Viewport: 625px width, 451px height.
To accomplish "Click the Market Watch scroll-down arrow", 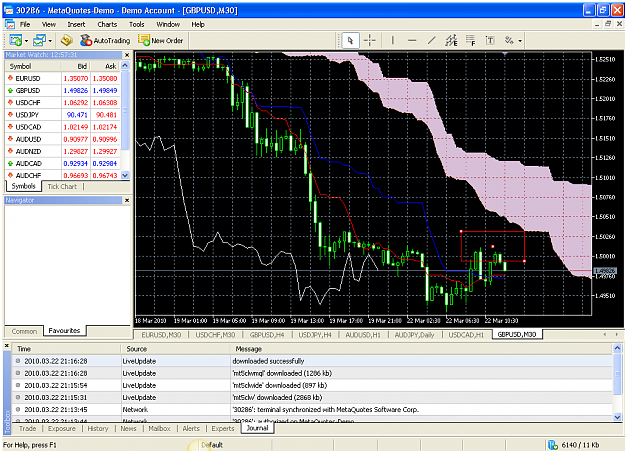I will tap(125, 175).
